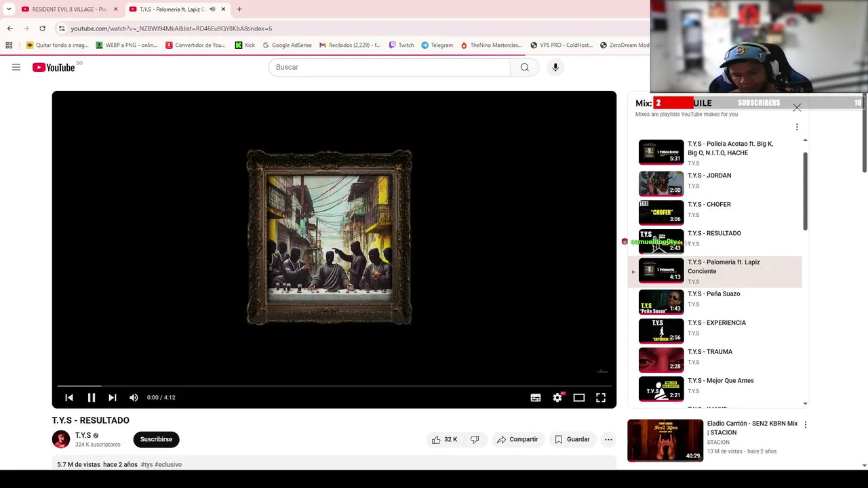Viewport: 868px width, 488px height.
Task: Open VPS PRO - ColdHost bookmark
Action: pos(561,45)
